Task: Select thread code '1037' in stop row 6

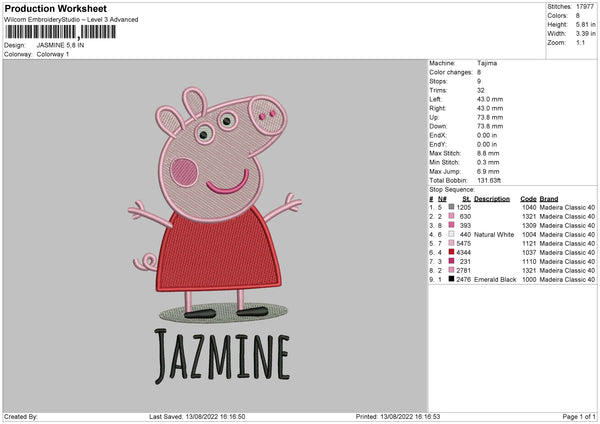Action: (x=529, y=252)
